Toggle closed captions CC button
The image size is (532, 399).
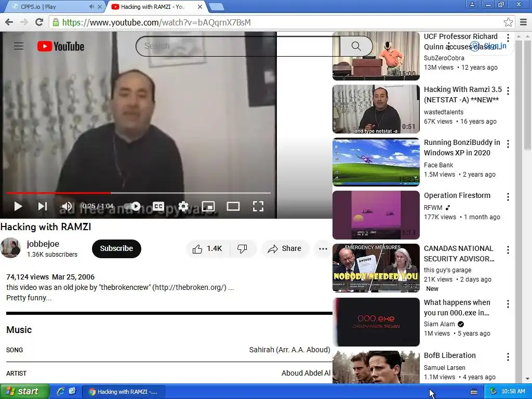[158, 206]
